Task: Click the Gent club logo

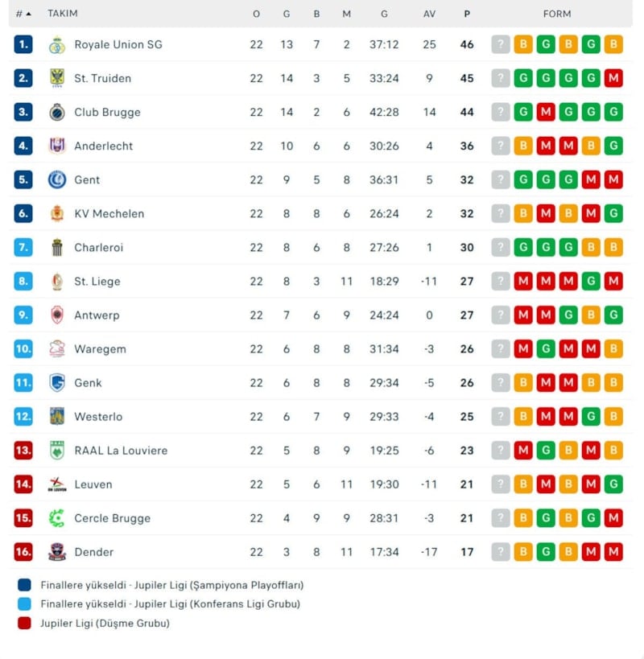Action: (x=56, y=180)
